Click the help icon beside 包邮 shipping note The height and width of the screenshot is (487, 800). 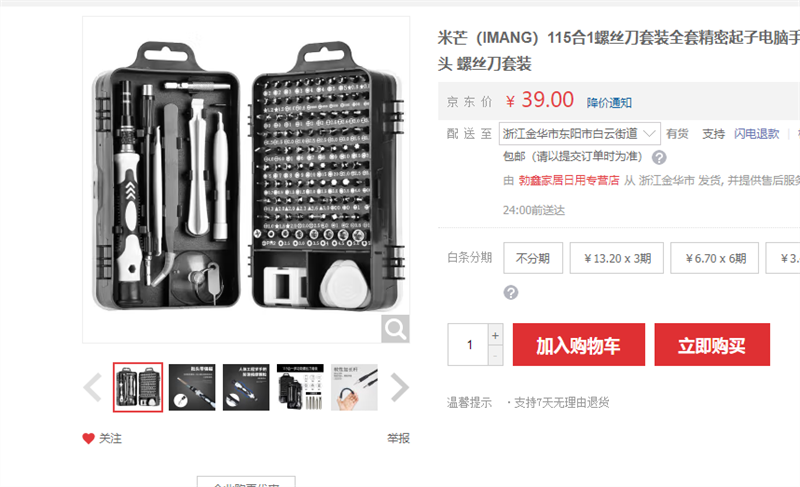click(659, 157)
